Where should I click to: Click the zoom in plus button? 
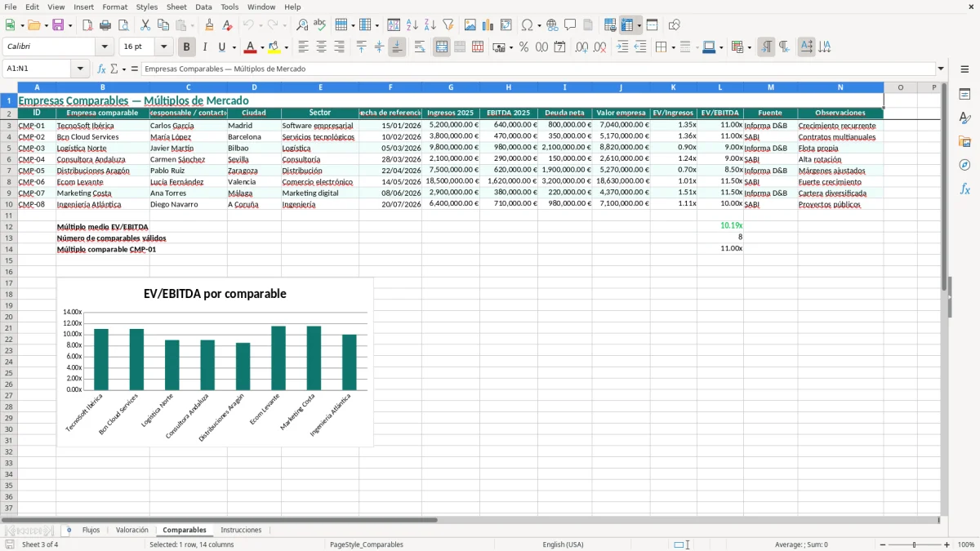(x=947, y=544)
